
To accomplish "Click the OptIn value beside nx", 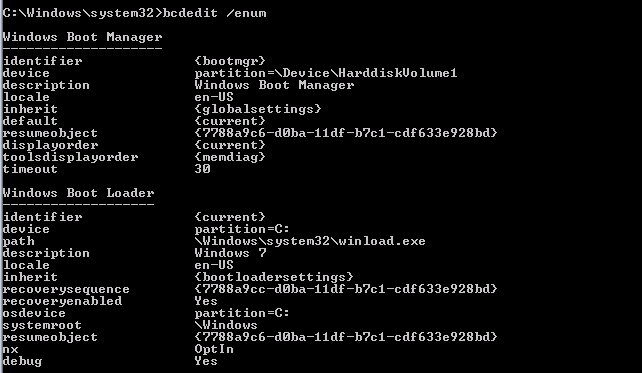I will (x=214, y=349).
